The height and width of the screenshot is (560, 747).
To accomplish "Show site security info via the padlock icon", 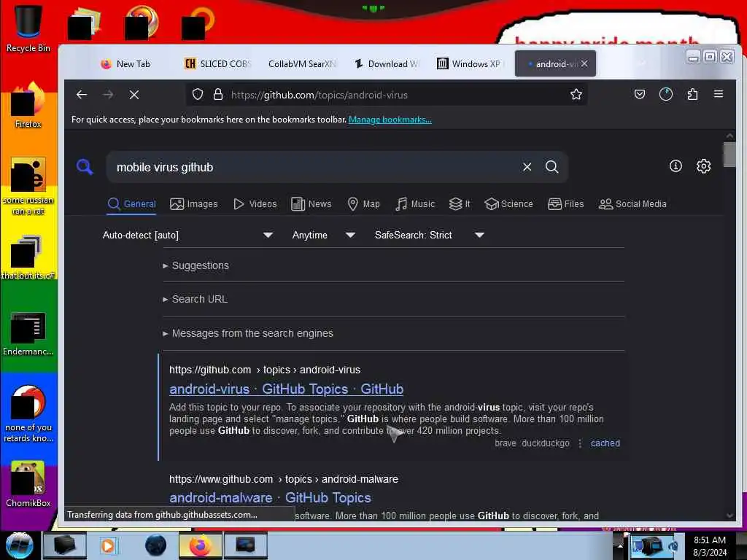I will 217,94.
